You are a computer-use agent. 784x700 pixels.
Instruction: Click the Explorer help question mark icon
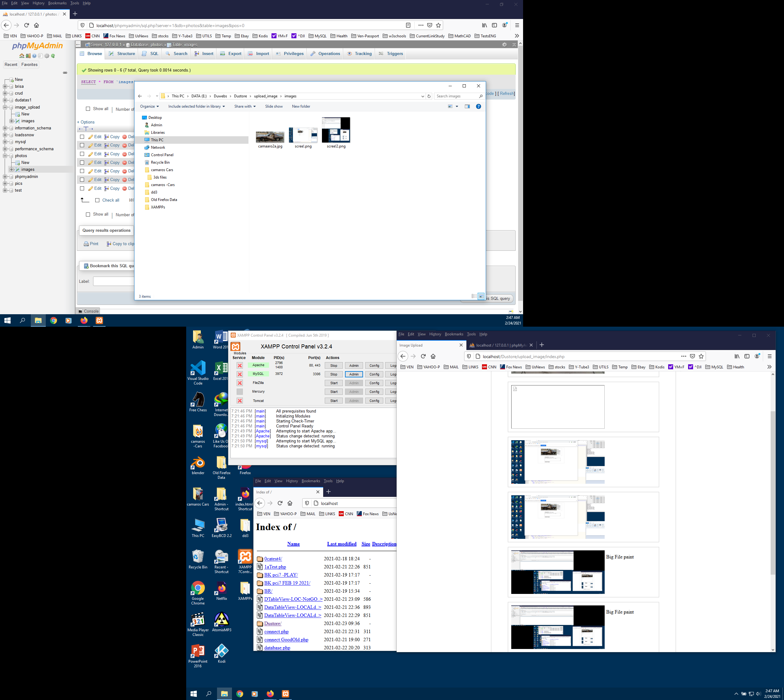click(x=479, y=106)
